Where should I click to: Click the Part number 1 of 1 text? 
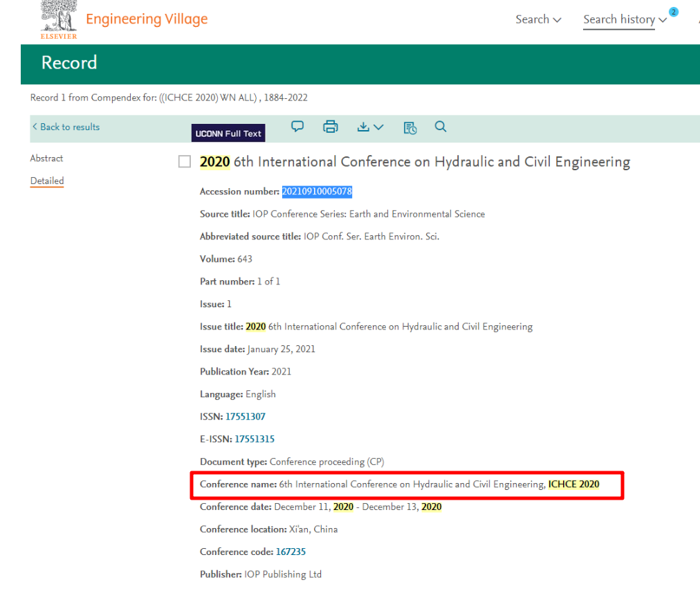(x=240, y=282)
